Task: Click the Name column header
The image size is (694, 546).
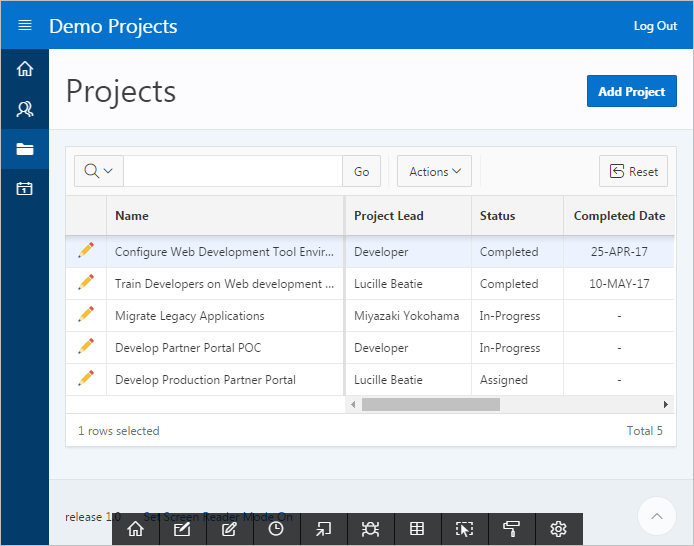Action: [x=132, y=216]
